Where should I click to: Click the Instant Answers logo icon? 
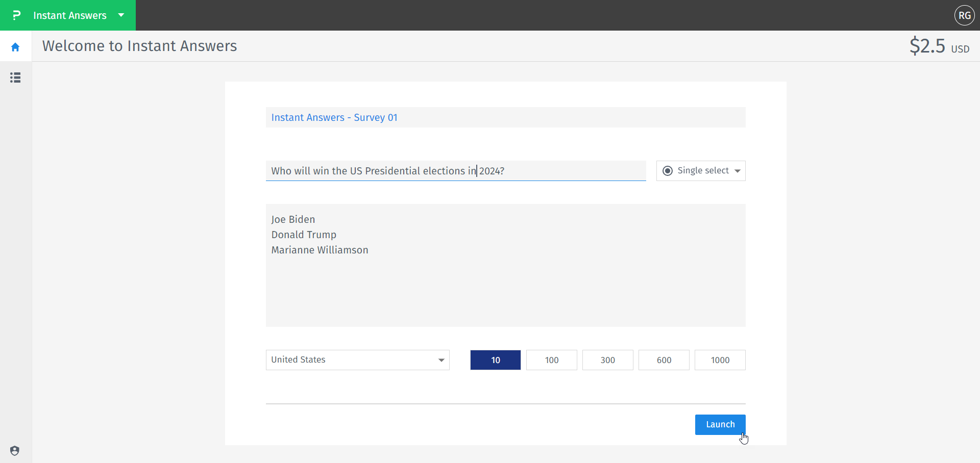[17, 15]
